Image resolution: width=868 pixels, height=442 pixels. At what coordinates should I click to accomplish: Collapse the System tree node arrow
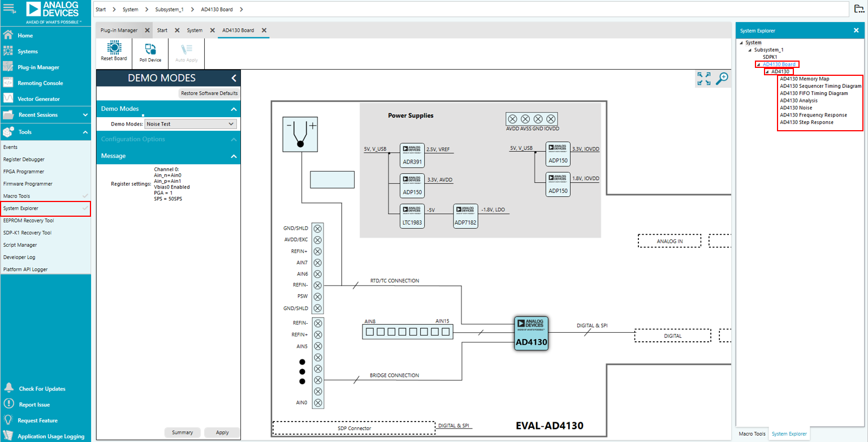pos(741,43)
